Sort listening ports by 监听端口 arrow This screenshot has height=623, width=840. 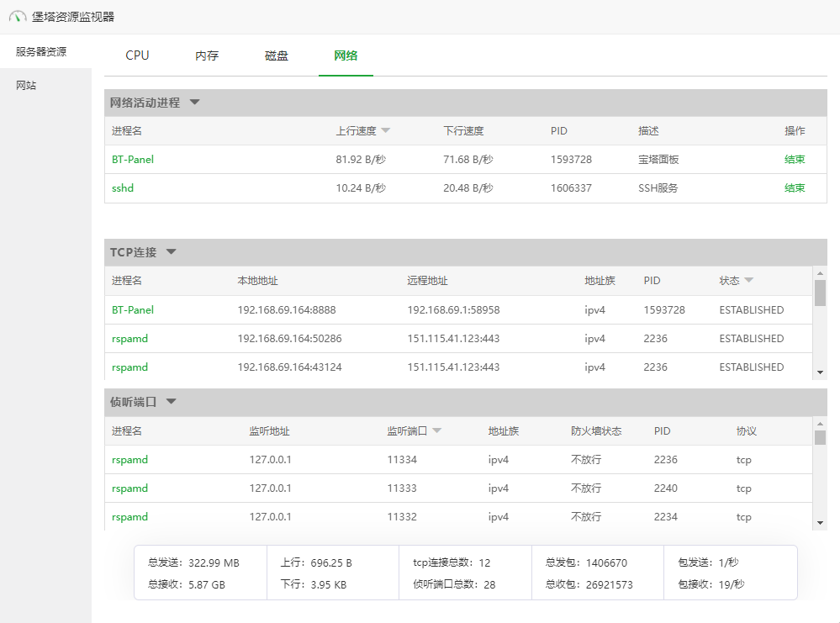[x=436, y=431]
